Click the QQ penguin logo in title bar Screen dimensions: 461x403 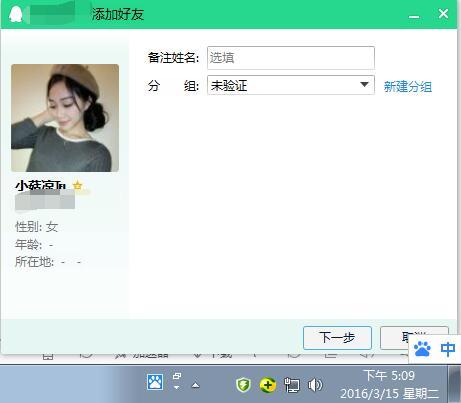[15, 14]
